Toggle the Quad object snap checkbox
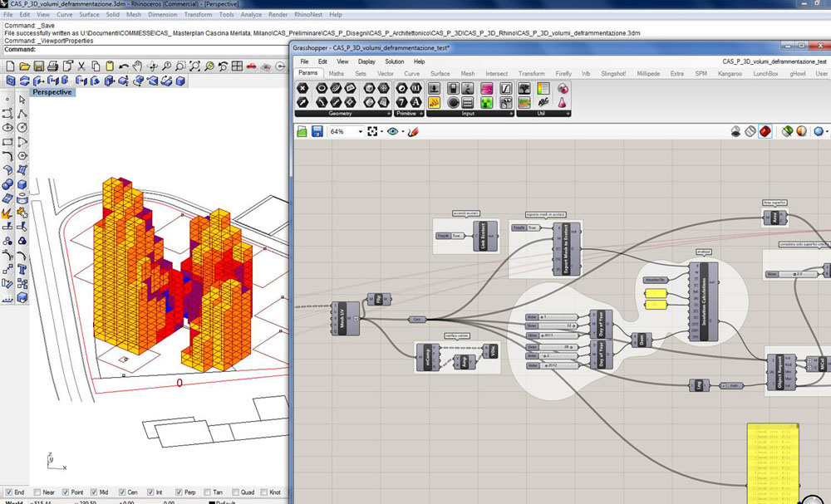Image resolution: width=831 pixels, height=504 pixels. [x=235, y=492]
